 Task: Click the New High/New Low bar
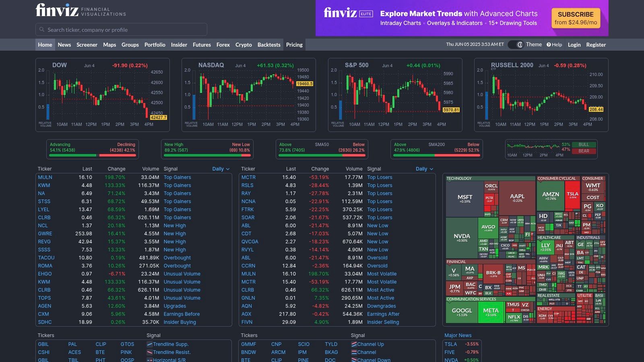207,155
